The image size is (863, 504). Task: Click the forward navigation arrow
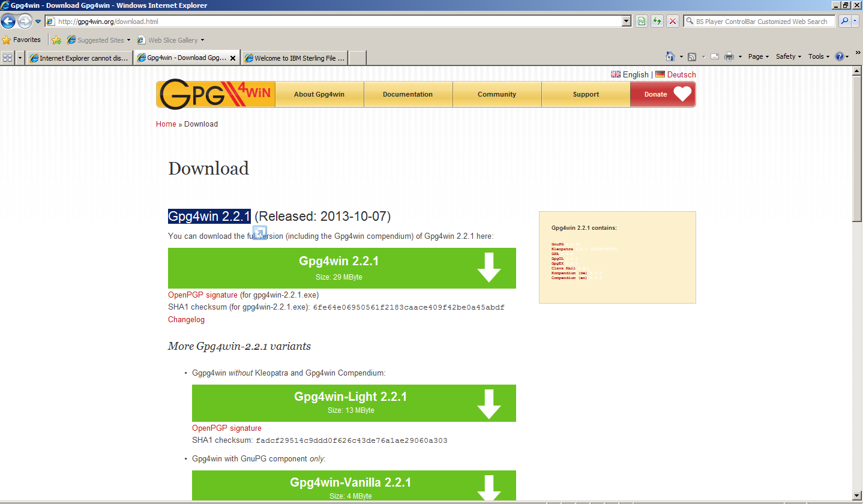tap(24, 21)
